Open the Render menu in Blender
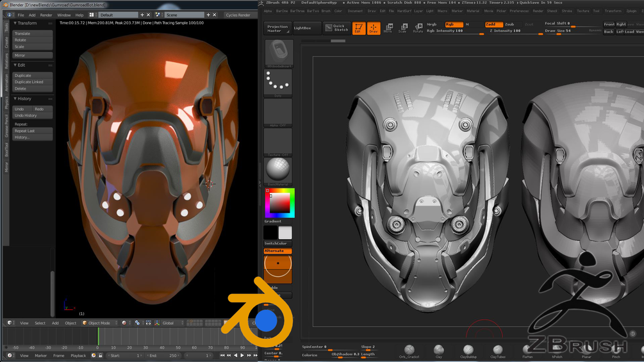Screen dimensions: 644x362 point(46,15)
